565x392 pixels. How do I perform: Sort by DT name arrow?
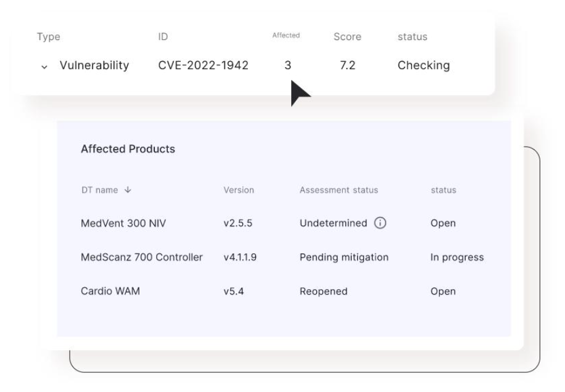(128, 190)
